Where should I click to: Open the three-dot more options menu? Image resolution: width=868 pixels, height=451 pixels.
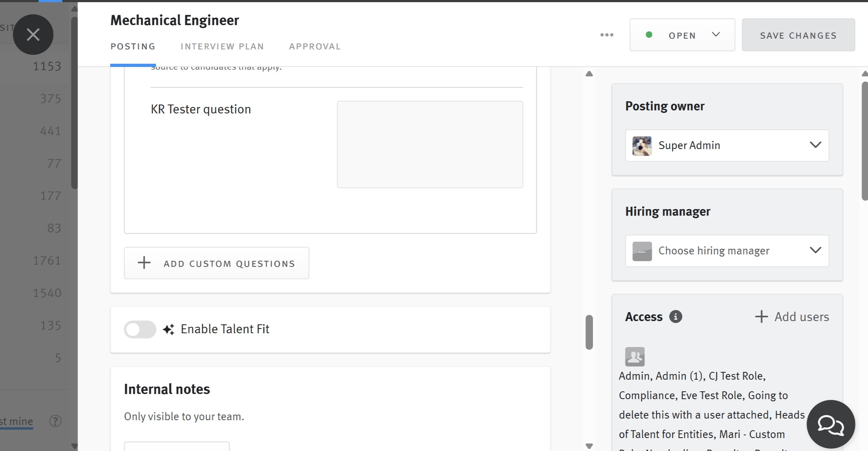point(607,35)
